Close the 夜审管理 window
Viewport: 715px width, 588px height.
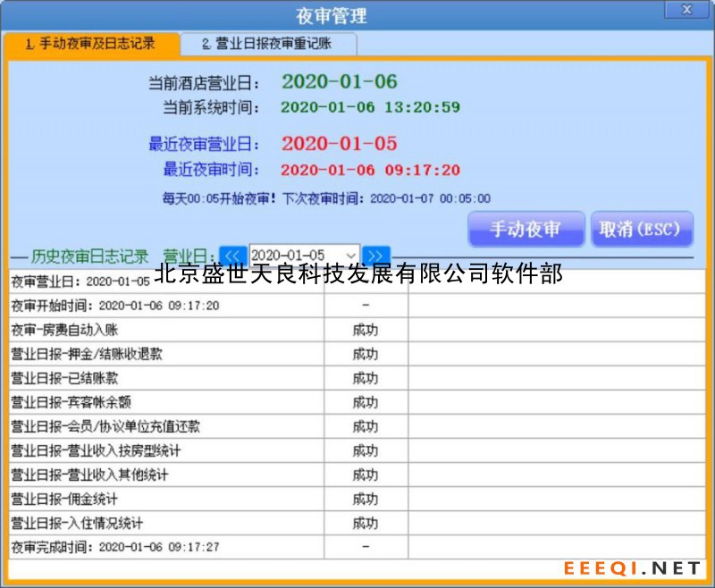[686, 10]
